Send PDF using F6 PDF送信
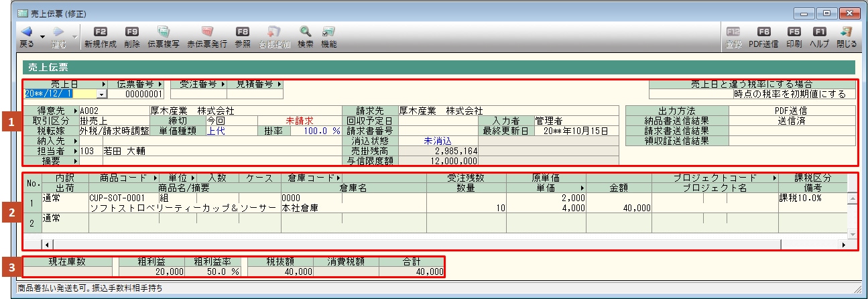868x299 pixels. pos(763,38)
